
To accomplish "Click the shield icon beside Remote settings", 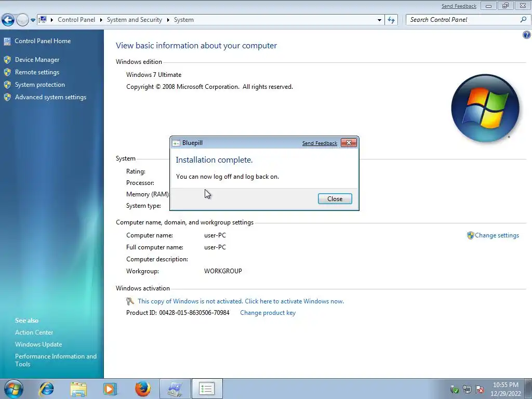I will coord(7,72).
